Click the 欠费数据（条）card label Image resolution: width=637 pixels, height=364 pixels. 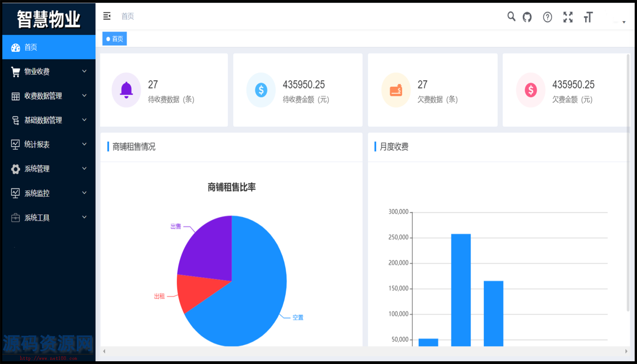click(x=438, y=100)
